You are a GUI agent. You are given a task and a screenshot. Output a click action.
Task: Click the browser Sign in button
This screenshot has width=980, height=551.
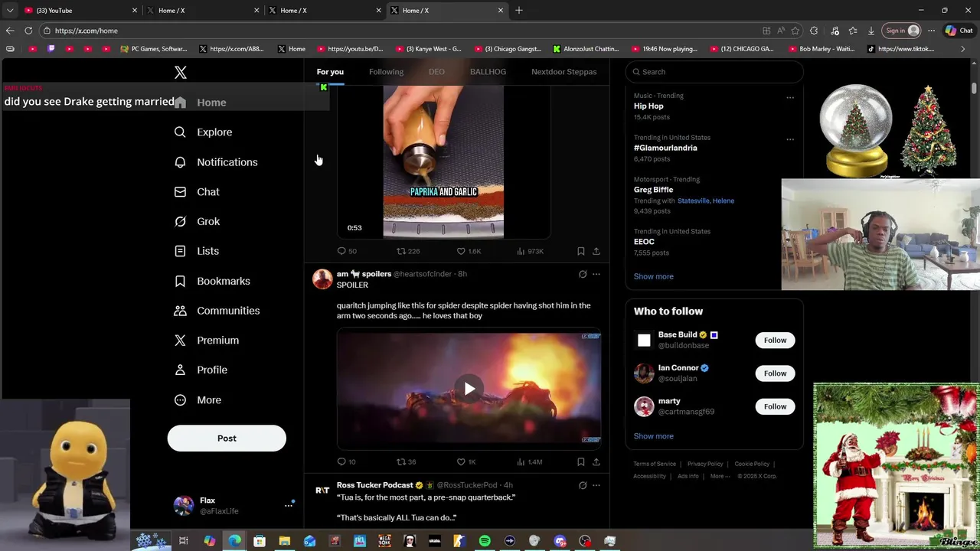[x=901, y=31]
